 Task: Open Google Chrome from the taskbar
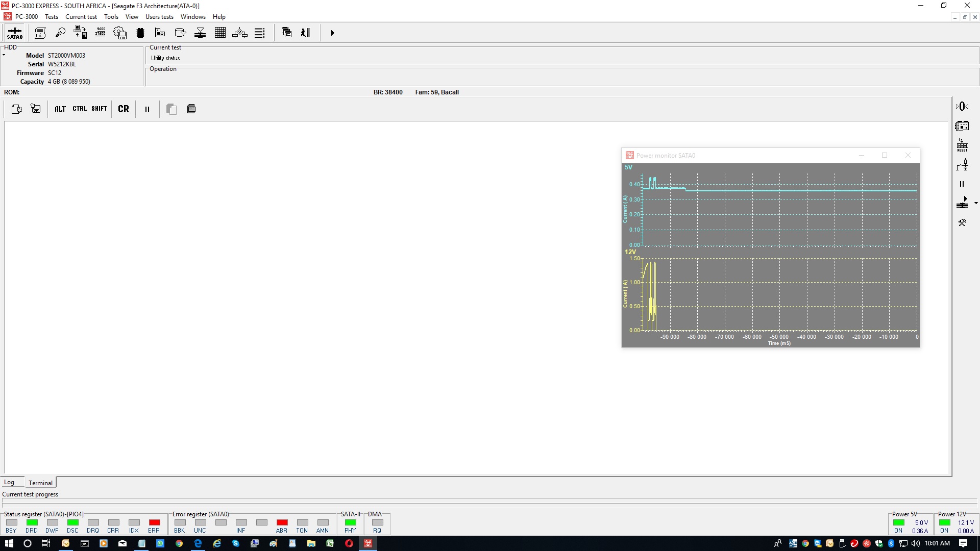tap(179, 543)
